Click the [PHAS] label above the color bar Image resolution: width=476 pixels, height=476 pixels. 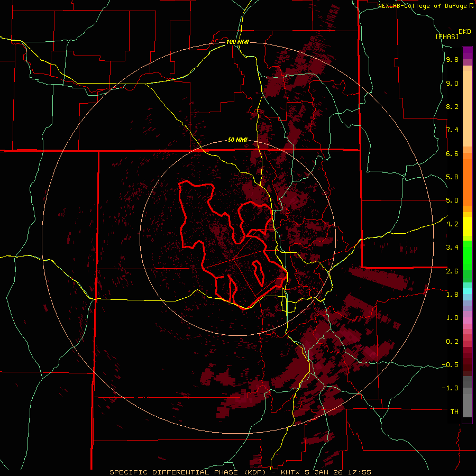coord(447,36)
